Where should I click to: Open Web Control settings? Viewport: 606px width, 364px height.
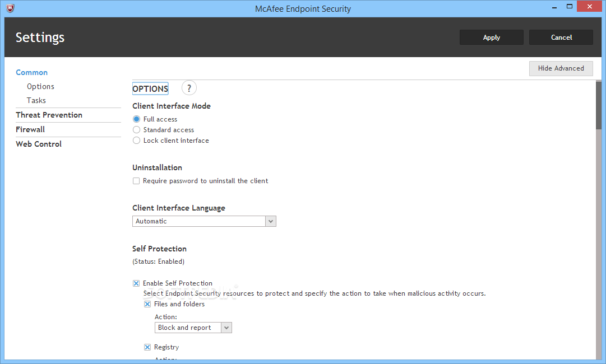coord(39,144)
